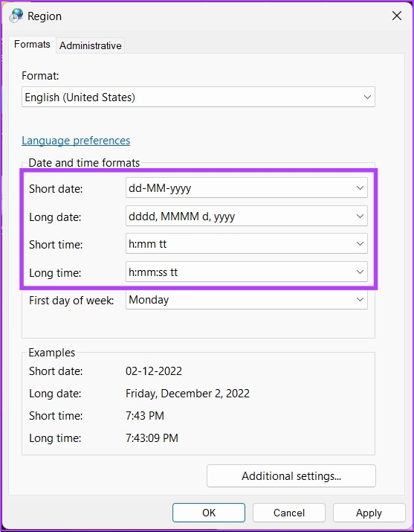Viewport: 414px width, 532px height.
Task: Click the Short date label in formats group
Action: [x=56, y=189]
